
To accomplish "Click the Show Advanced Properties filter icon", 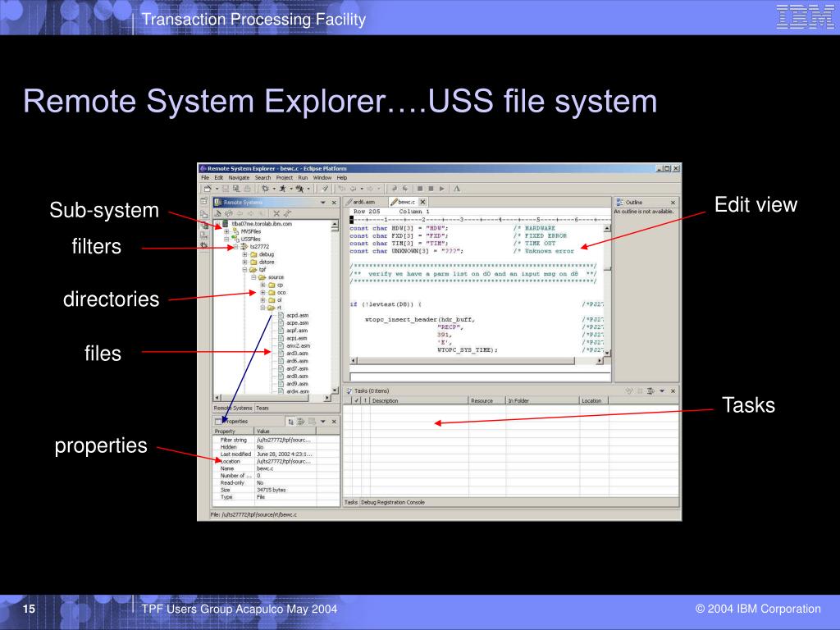I will [301, 422].
